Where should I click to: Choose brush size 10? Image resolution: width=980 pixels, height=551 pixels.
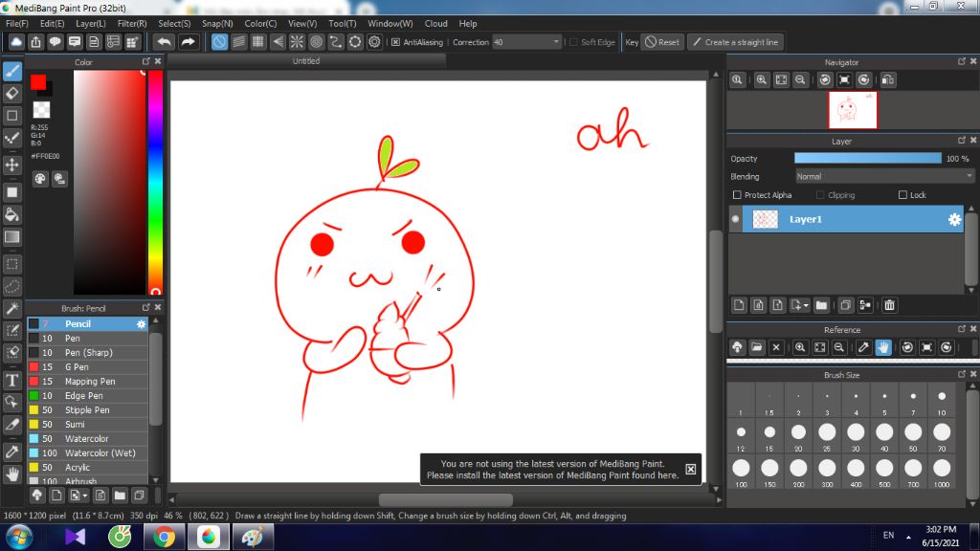point(942,402)
